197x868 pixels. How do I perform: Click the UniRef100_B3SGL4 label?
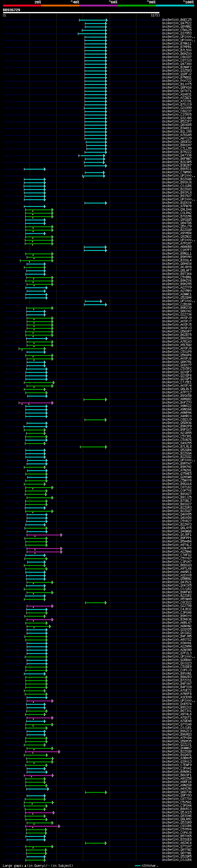pos(177,260)
